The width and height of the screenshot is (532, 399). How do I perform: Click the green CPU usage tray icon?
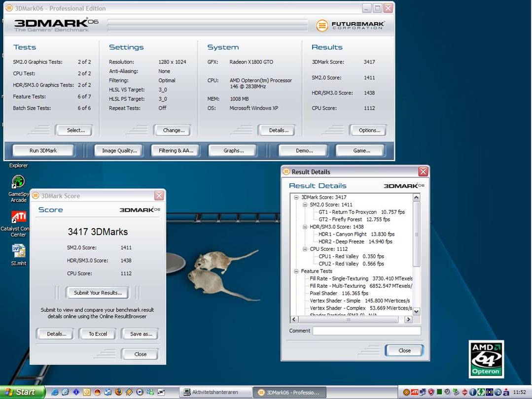[x=439, y=392]
